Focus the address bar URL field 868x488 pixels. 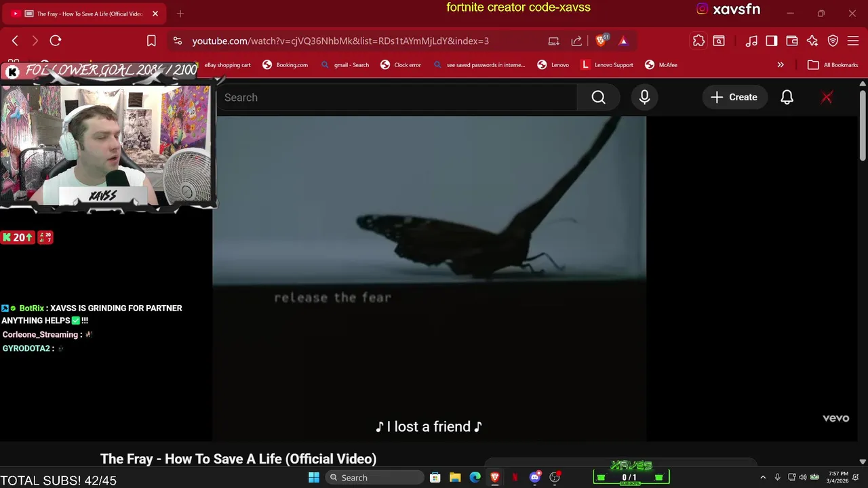[340, 41]
